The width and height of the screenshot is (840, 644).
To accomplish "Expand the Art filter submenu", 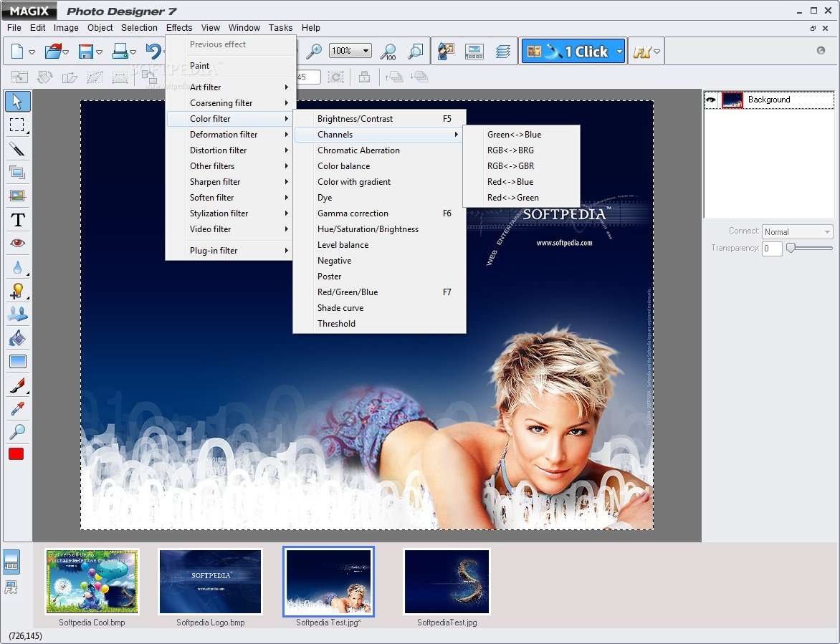I will [x=229, y=87].
